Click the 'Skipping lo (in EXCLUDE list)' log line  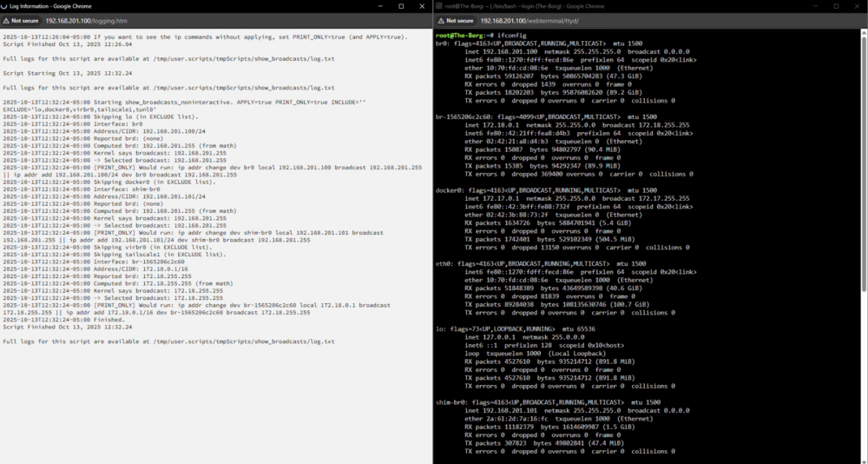(x=100, y=117)
